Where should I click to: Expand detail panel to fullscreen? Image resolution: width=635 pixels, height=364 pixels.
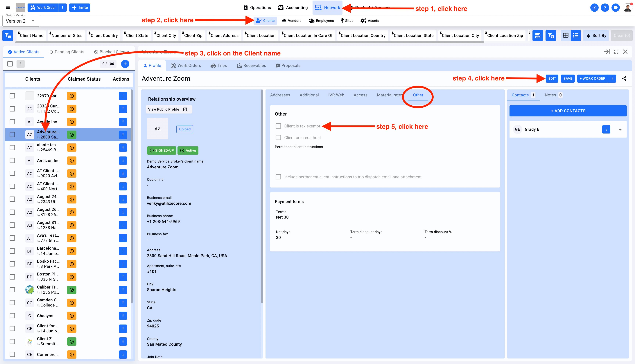tap(616, 52)
